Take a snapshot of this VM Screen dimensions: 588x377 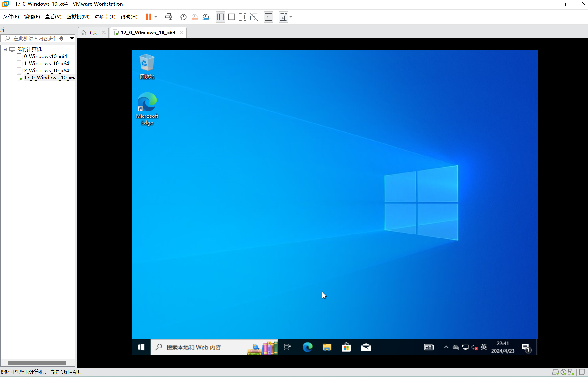pyautogui.click(x=183, y=17)
